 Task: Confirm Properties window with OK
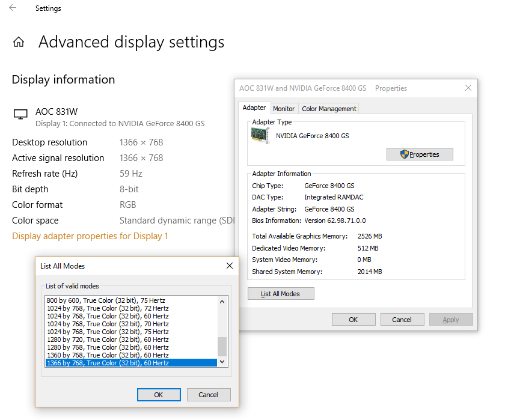[x=353, y=320]
